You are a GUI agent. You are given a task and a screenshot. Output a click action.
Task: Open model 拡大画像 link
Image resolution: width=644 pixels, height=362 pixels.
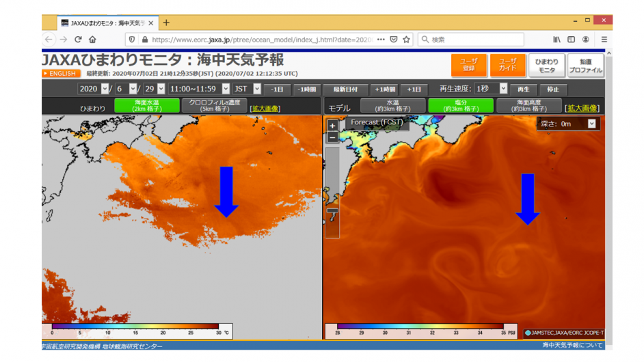click(x=582, y=108)
